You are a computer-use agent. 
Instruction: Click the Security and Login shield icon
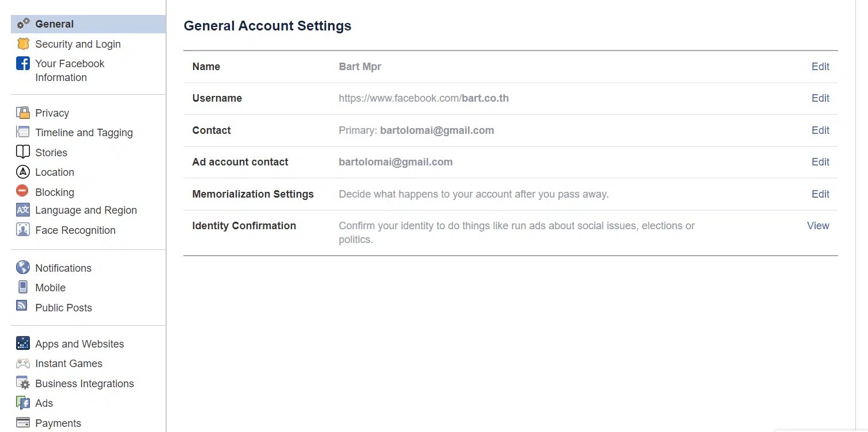[x=23, y=44]
